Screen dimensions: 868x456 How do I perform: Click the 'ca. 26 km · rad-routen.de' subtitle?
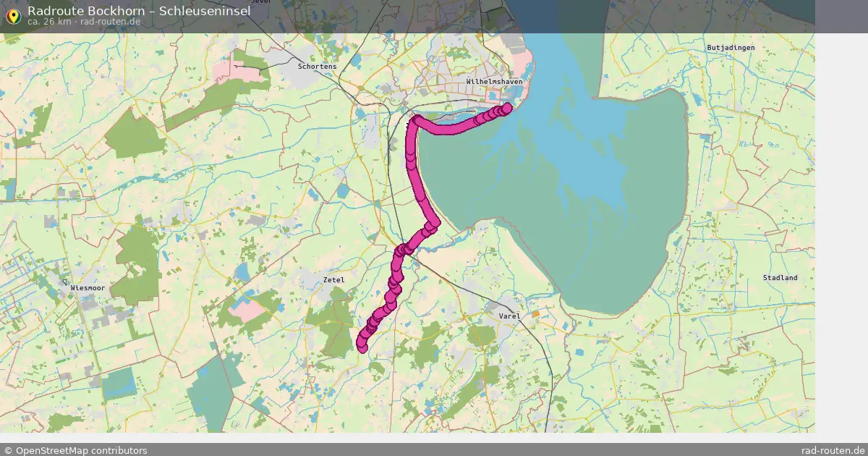pos(84,22)
